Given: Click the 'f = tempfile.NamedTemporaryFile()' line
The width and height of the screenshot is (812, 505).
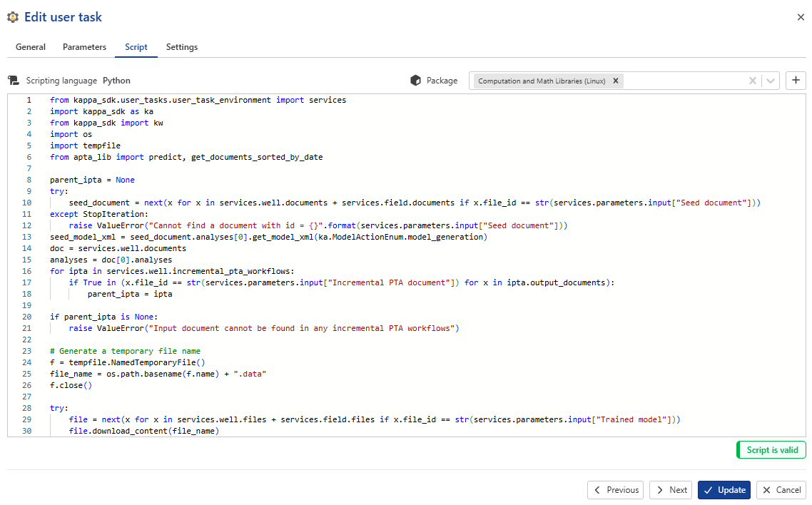Looking at the screenshot, I should pos(128,362).
